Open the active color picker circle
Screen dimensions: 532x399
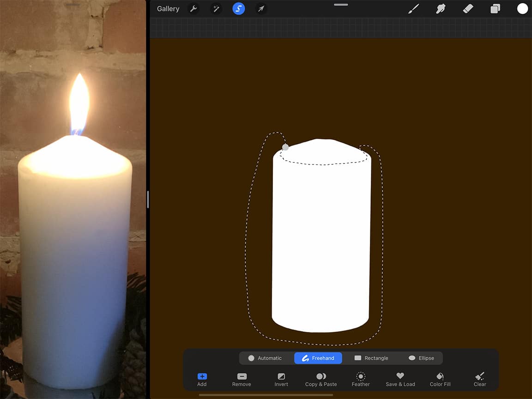(522, 9)
